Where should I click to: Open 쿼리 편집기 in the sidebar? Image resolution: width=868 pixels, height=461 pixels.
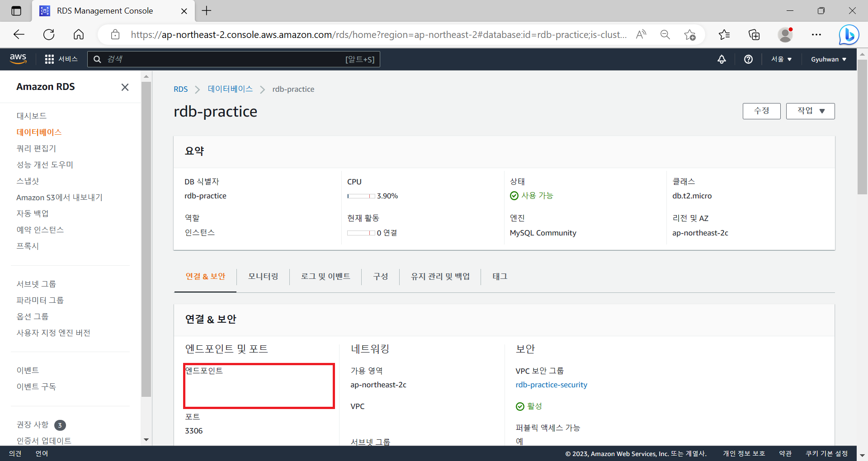(x=36, y=148)
